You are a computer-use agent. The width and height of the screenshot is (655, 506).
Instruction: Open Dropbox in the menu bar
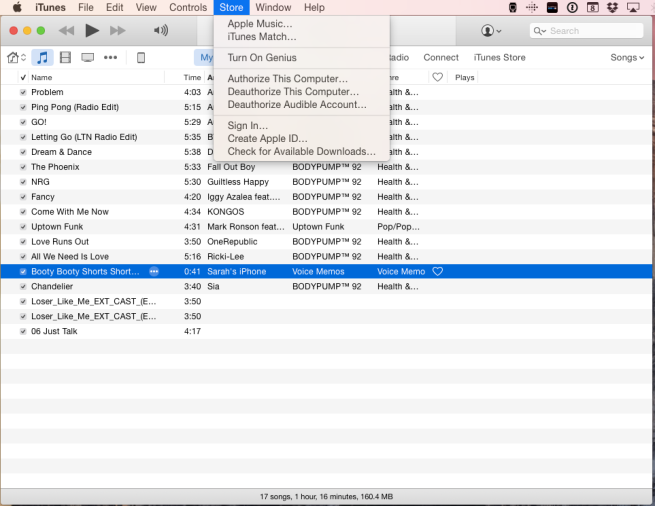tap(612, 7)
